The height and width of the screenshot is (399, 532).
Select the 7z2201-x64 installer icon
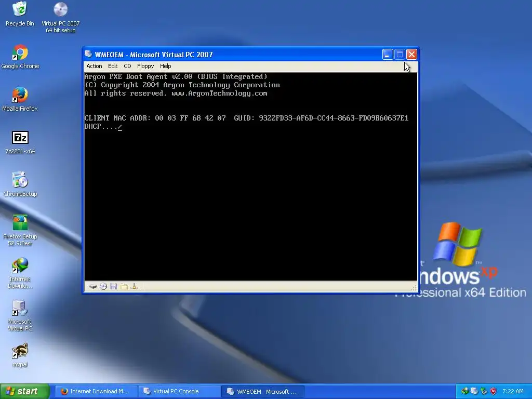20,142
